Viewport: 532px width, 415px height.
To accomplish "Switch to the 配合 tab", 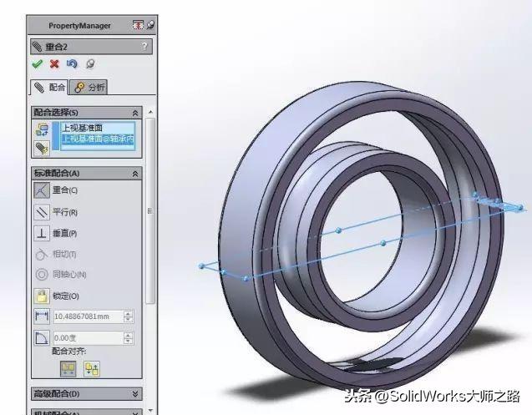I will 49,88.
